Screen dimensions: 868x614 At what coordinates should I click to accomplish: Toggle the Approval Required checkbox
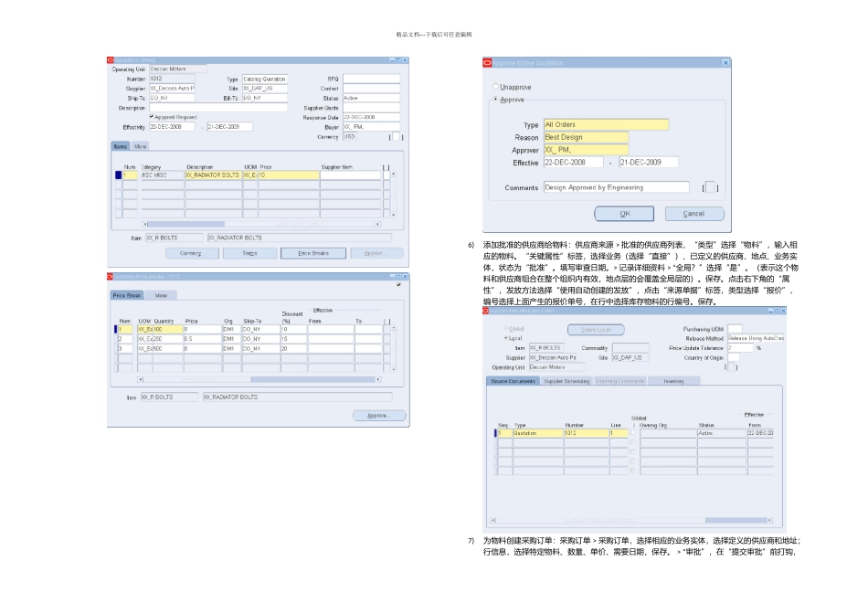151,117
